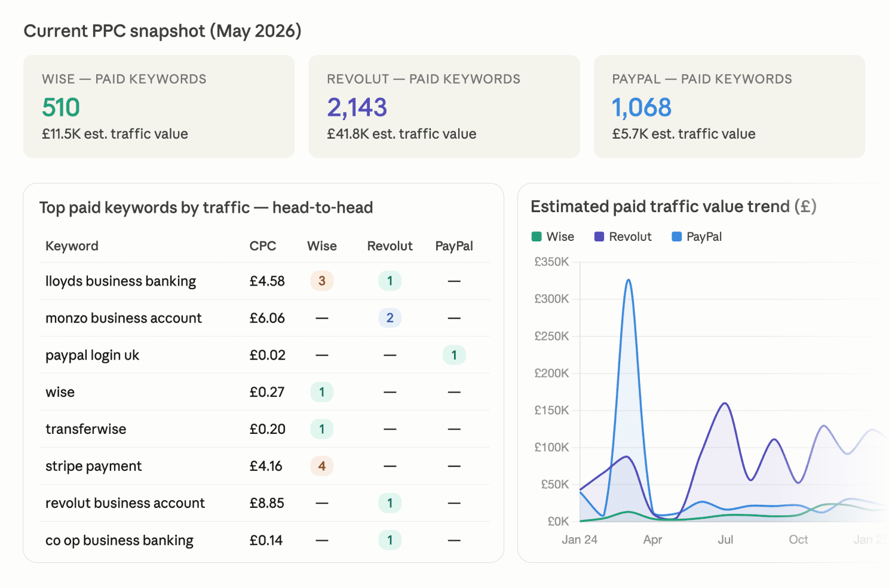This screenshot has width=889, height=588.
Task: Click the £0.27 CPC value
Action: tap(267, 392)
